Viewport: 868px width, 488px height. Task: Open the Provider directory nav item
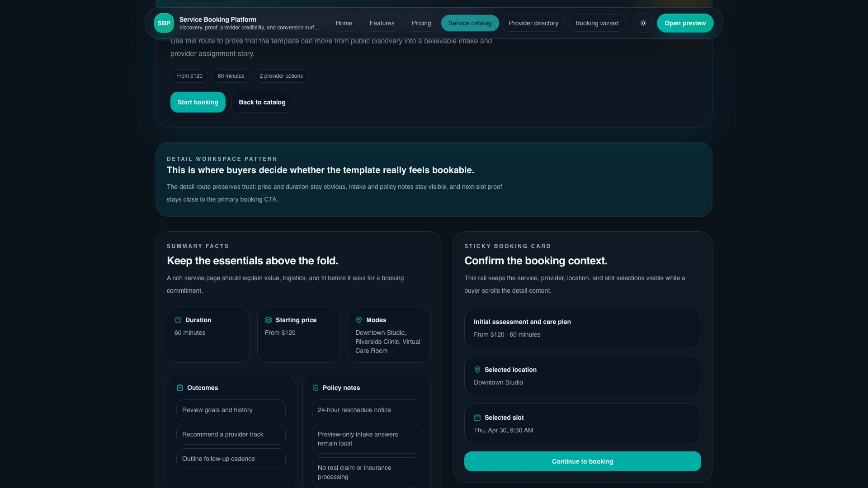[533, 23]
